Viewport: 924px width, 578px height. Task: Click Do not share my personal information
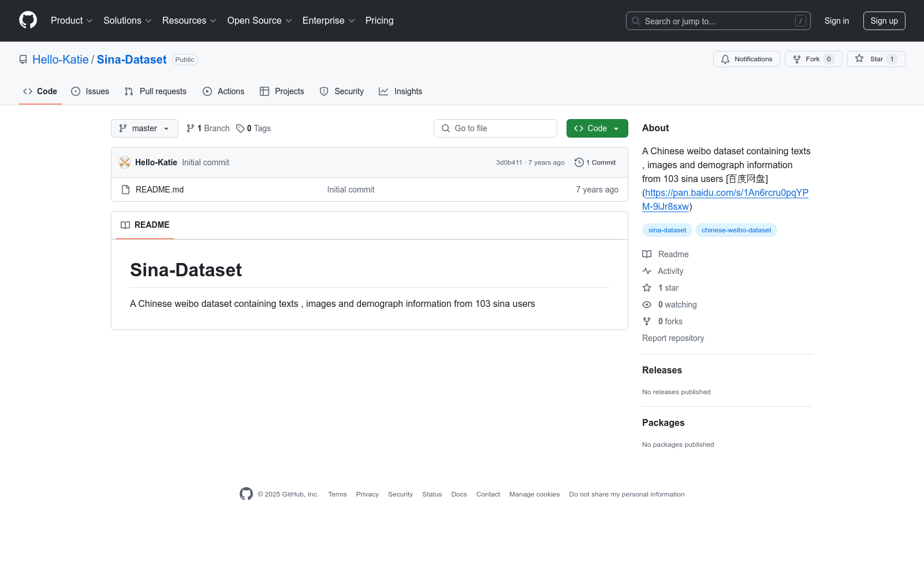click(x=627, y=494)
